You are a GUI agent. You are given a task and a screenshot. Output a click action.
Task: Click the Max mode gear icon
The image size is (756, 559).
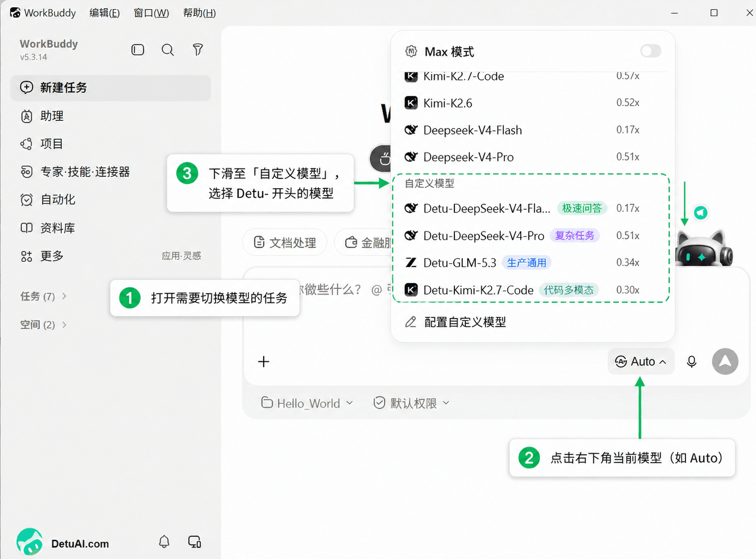[411, 51]
